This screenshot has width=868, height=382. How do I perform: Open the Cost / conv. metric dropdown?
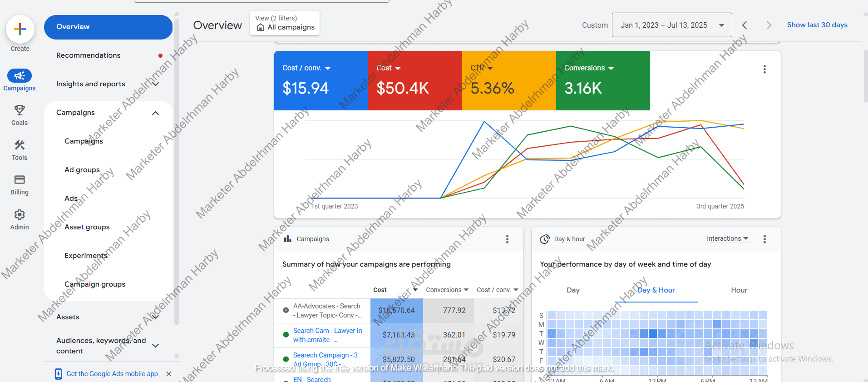[306, 68]
